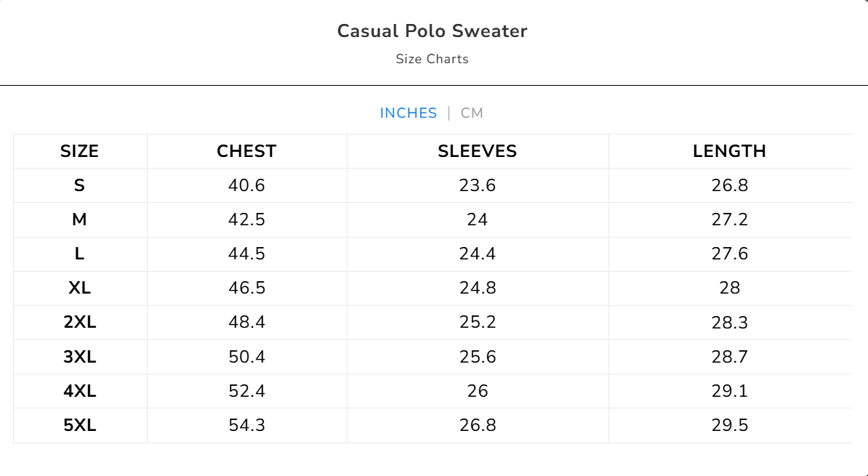Viewport: 868px width, 476px height.
Task: Click the SIZE column header
Action: (x=79, y=151)
